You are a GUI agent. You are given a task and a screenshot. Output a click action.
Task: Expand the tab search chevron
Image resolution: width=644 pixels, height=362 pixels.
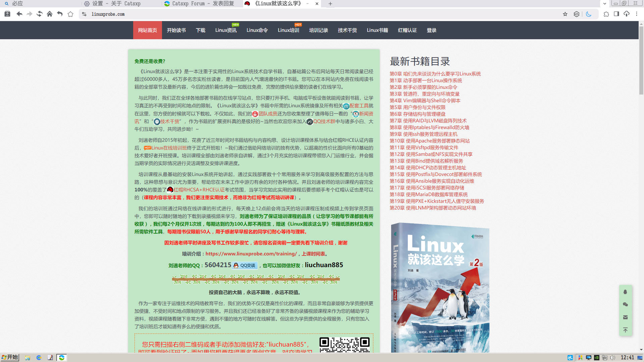coord(605,4)
